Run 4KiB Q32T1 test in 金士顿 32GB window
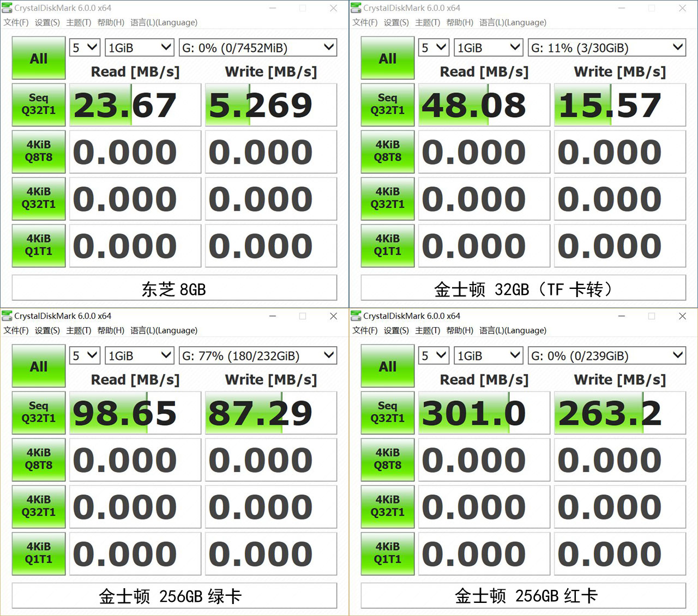Image resolution: width=698 pixels, height=616 pixels. (x=388, y=198)
